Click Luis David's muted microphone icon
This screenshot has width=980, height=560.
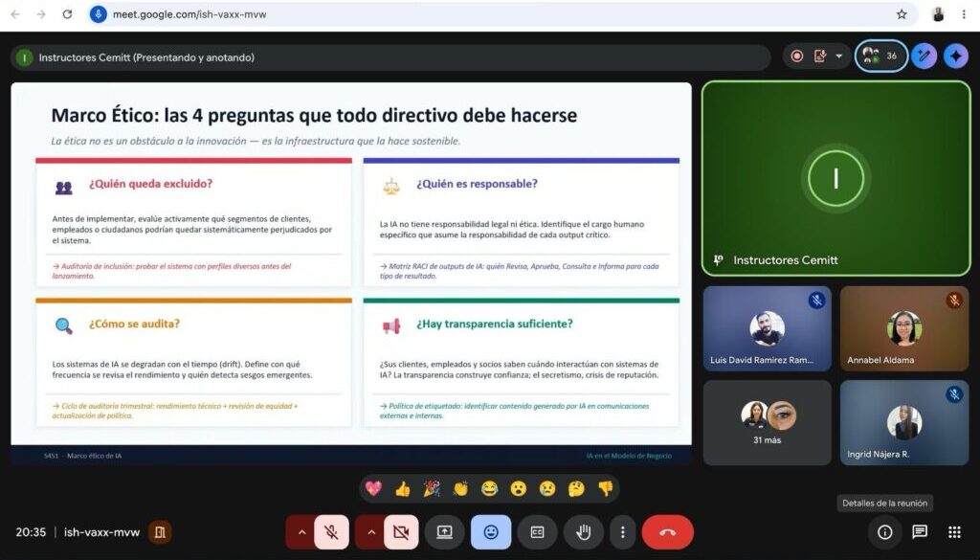point(816,301)
